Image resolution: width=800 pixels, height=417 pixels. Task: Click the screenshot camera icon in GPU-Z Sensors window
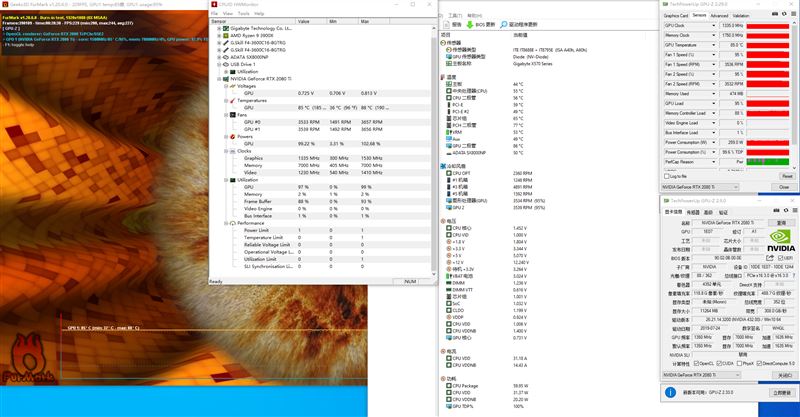coord(776,14)
